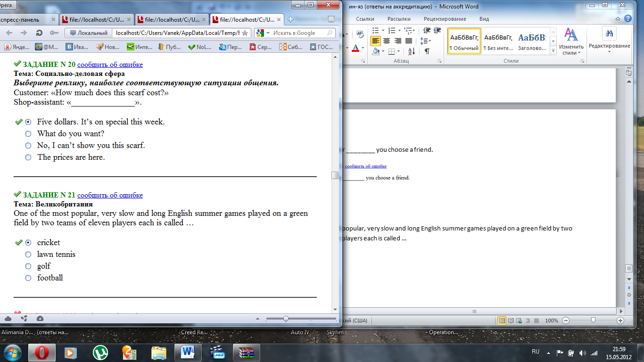Screen dimensions: 644x362
Task: Open the Рассылки ribbon tab
Action: [399, 19]
